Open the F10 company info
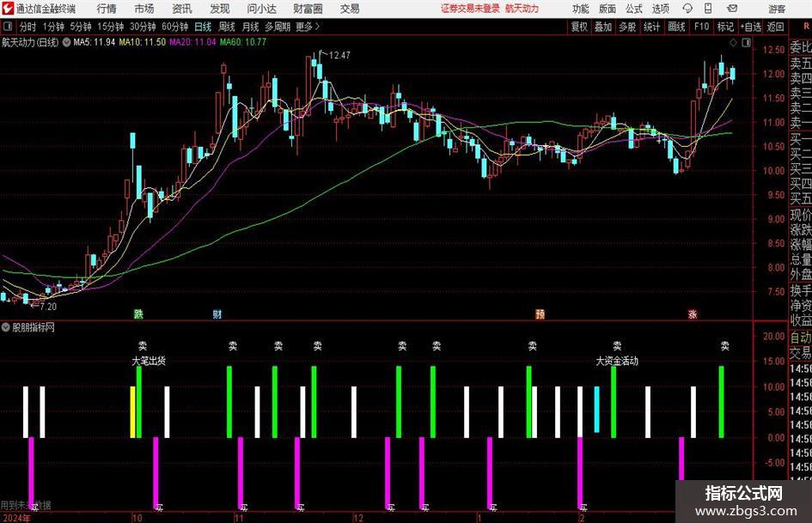Screen dimensions: 812x523 pos(701,27)
